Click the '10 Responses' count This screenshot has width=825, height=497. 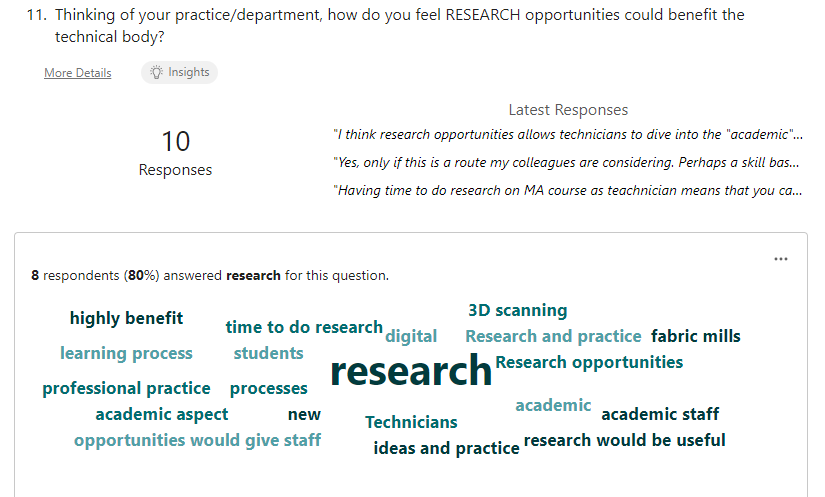175,152
